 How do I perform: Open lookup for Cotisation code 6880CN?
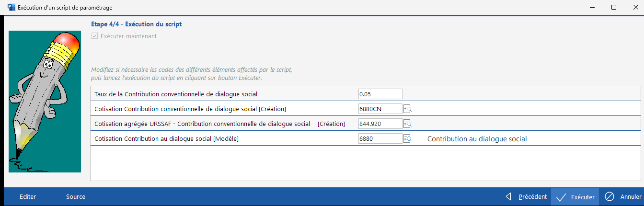click(408, 109)
